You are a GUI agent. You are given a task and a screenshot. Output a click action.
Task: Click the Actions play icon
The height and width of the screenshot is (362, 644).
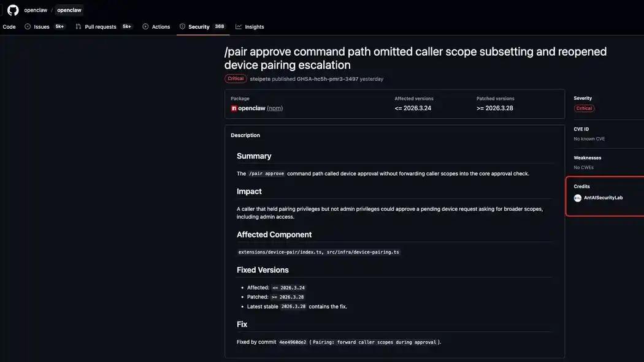coord(145,27)
